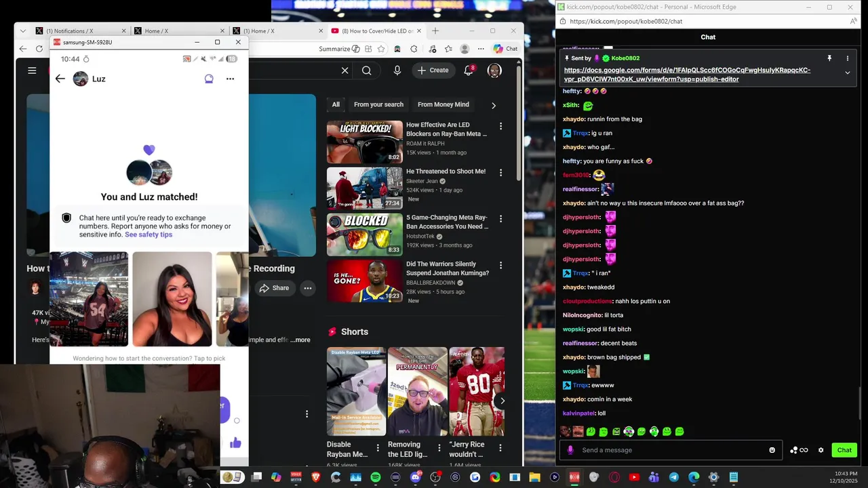Open YouTube hamburger guide menu
Screen dimensions: 868x488
(32, 70)
